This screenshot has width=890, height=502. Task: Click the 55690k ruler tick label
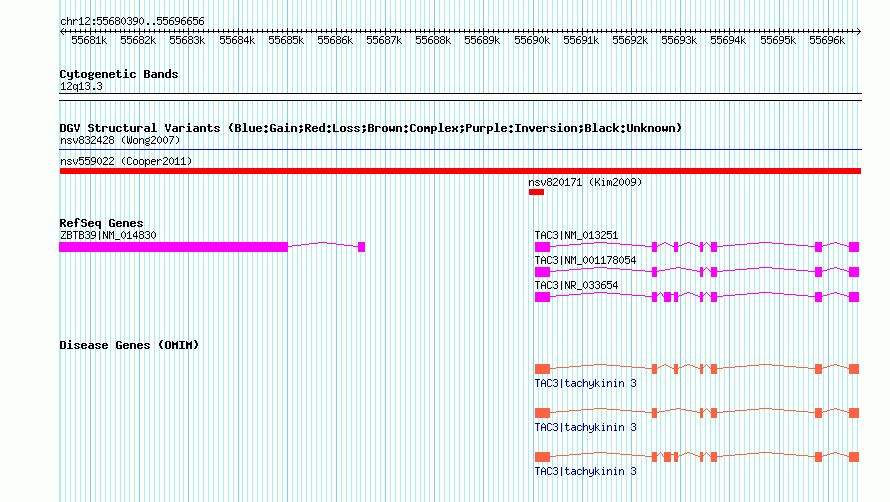tap(532, 40)
